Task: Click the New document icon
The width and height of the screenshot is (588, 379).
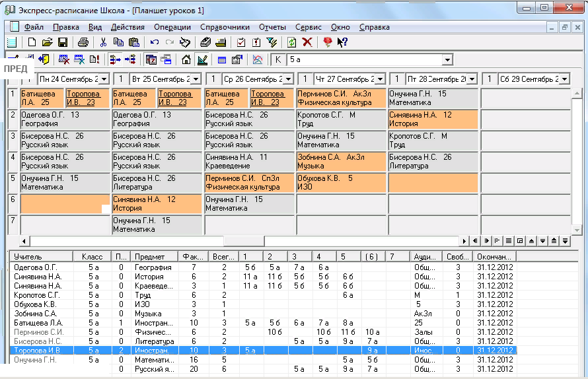Action: point(32,42)
